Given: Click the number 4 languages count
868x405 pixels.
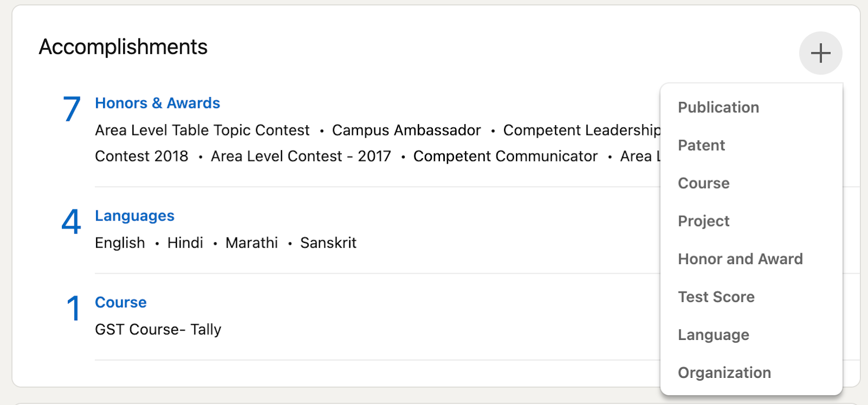Looking at the screenshot, I should pyautogui.click(x=71, y=222).
